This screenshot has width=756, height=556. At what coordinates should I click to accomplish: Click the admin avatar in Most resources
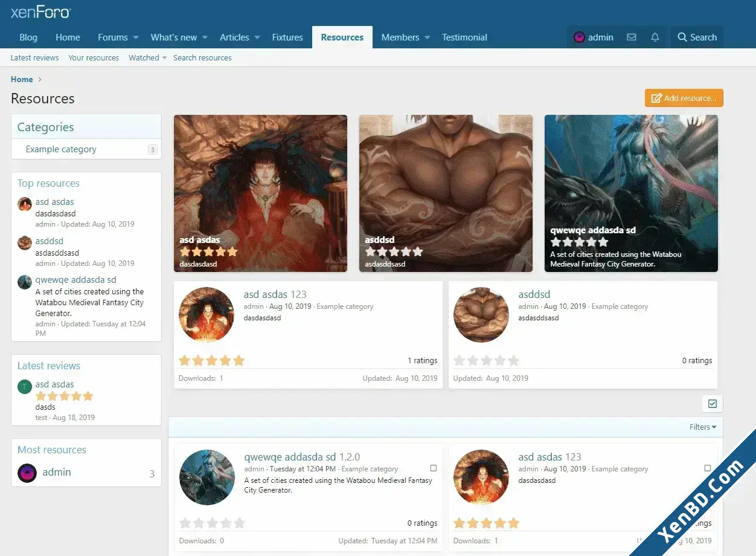[27, 473]
